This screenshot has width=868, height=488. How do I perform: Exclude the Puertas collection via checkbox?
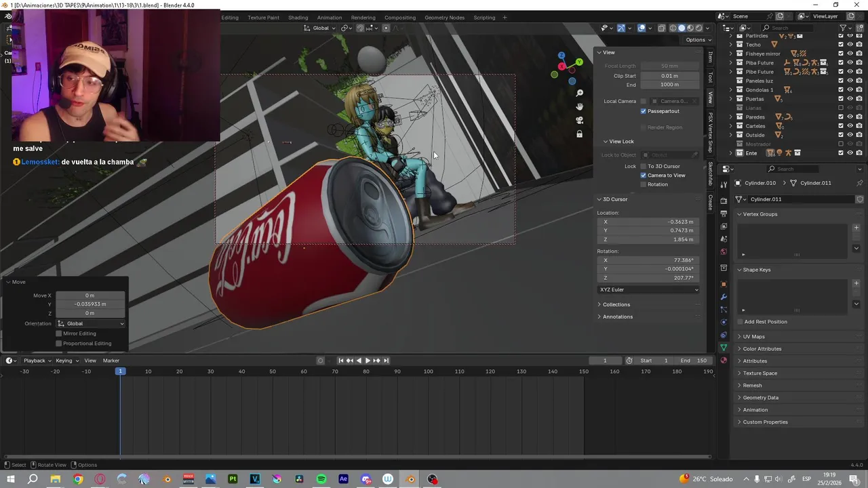point(841,99)
